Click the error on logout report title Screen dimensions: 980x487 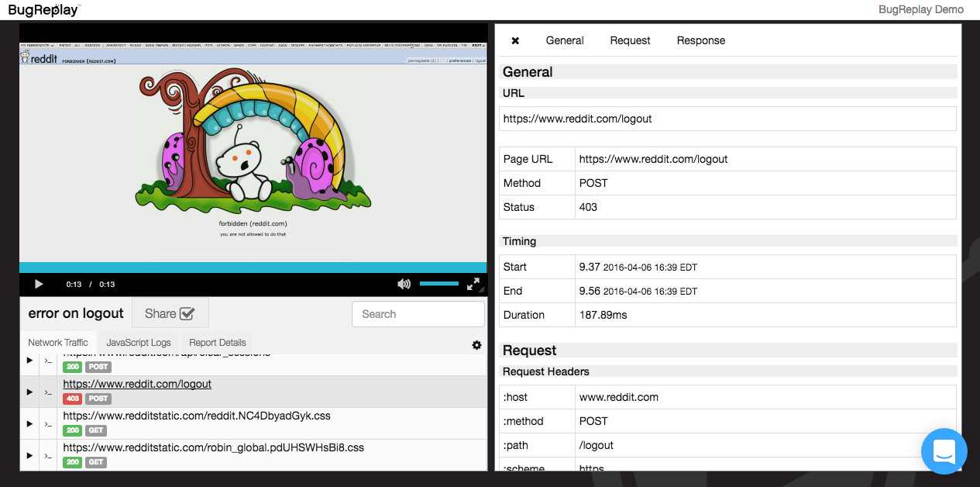(76, 313)
